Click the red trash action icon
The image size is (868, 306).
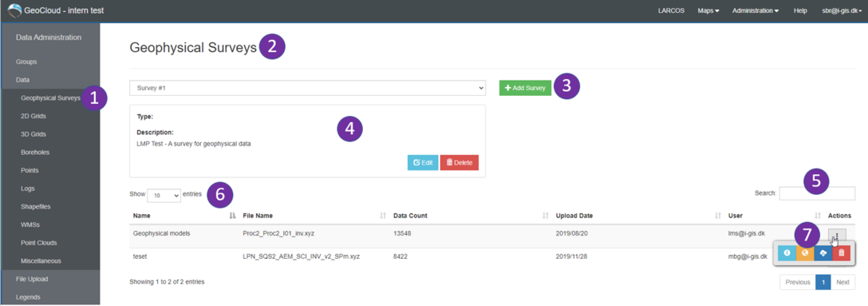[x=842, y=253]
